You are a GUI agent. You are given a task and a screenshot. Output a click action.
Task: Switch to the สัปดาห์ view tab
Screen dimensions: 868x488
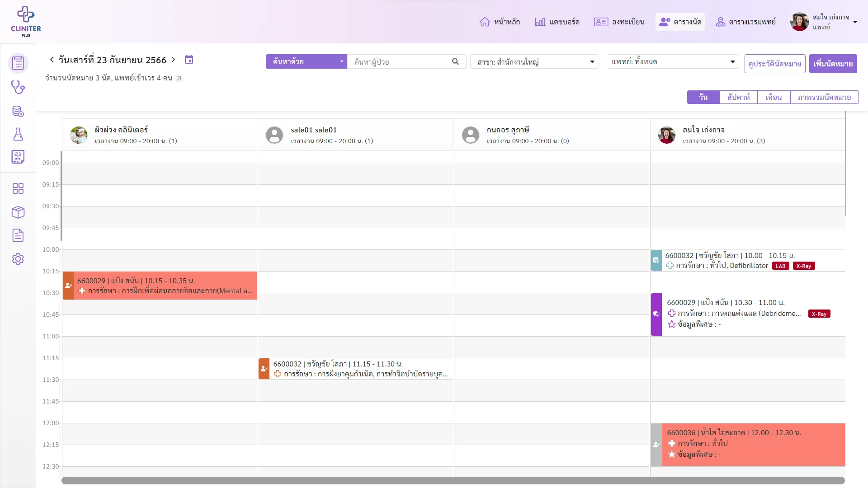[x=738, y=97]
